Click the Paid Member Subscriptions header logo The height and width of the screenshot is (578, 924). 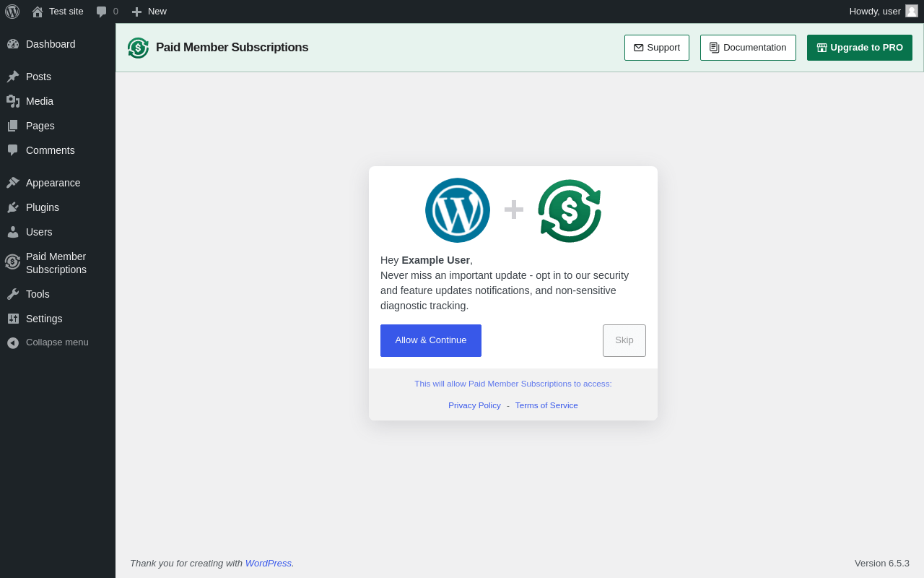[x=138, y=48]
